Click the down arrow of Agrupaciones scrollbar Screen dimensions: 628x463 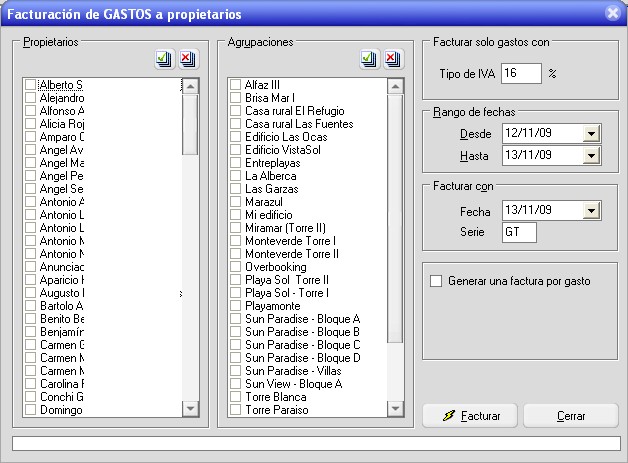coord(396,409)
